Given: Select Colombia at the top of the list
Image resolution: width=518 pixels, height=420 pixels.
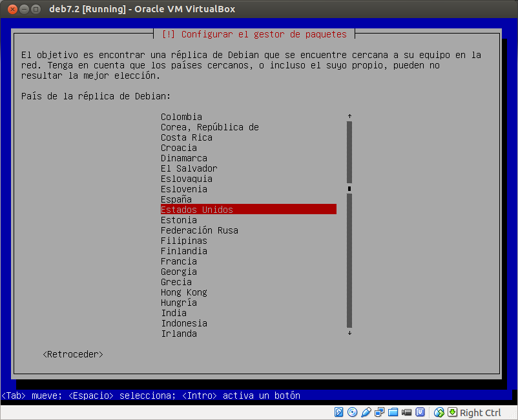Looking at the screenshot, I should tap(181, 117).
